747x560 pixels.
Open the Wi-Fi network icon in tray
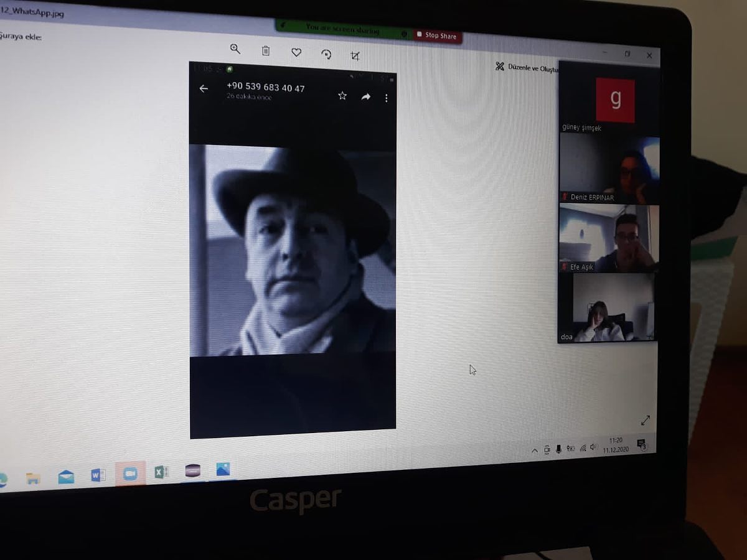point(583,448)
